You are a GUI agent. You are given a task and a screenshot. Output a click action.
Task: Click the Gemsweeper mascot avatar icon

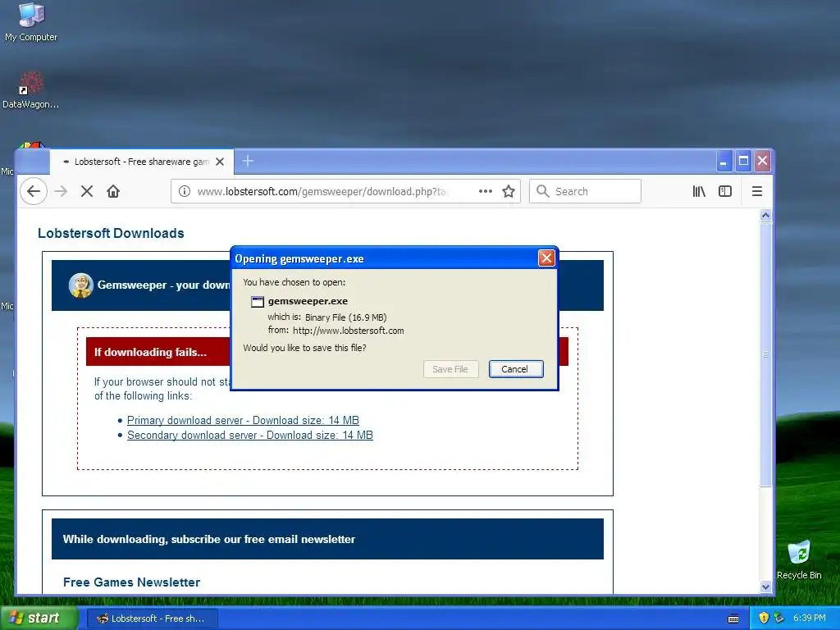81,285
